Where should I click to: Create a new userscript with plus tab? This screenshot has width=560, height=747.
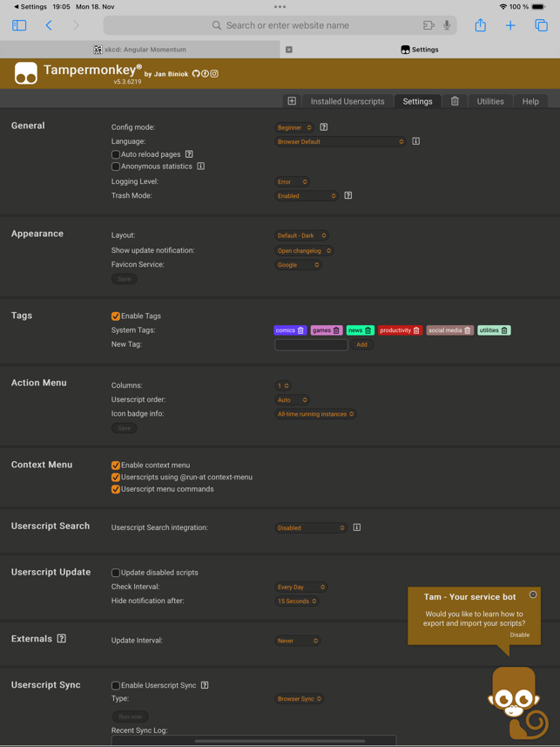[x=292, y=101]
